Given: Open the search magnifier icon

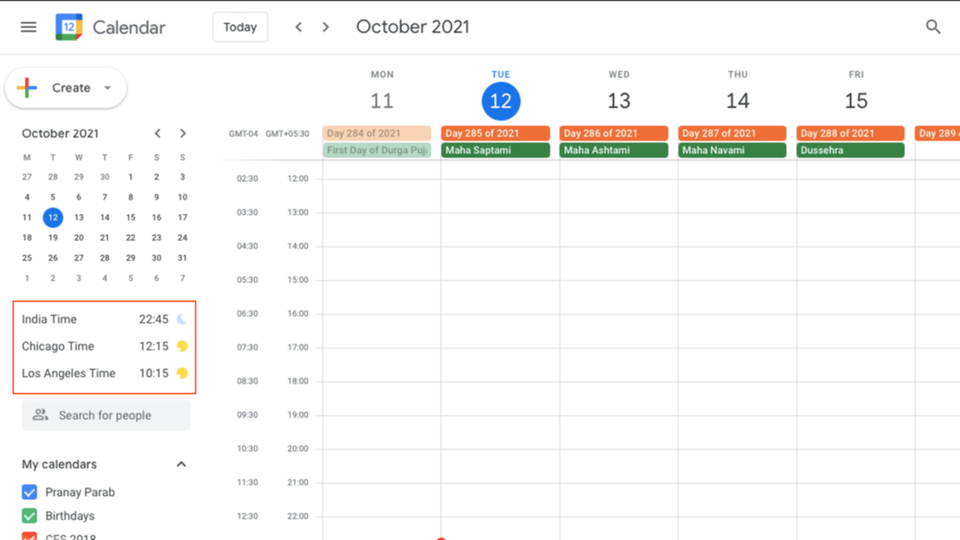Looking at the screenshot, I should click(932, 27).
